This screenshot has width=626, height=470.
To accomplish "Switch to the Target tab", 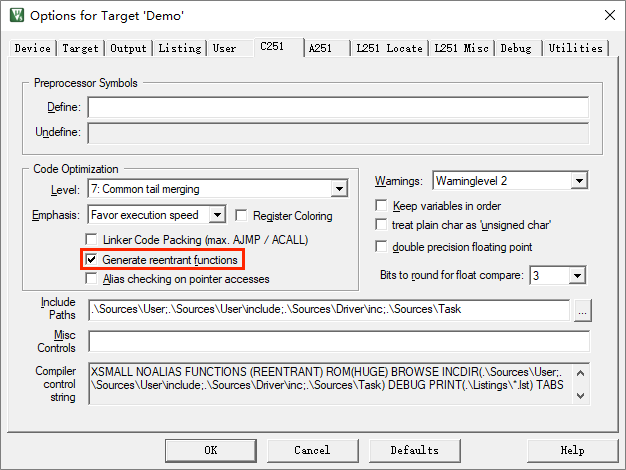I will click(x=80, y=48).
